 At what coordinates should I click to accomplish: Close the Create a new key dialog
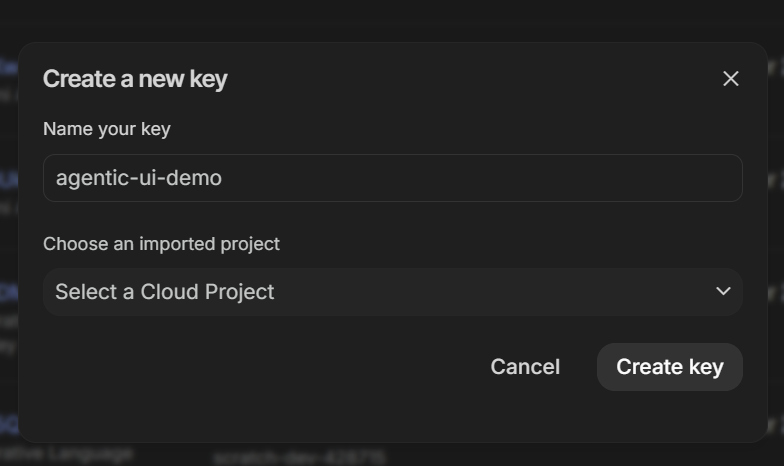tap(731, 78)
